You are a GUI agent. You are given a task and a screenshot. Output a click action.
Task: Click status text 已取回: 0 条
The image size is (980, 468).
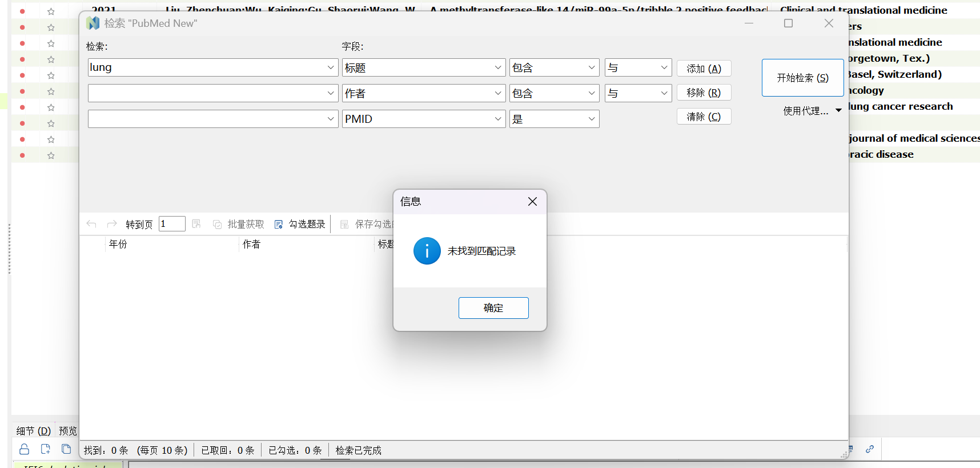click(227, 450)
